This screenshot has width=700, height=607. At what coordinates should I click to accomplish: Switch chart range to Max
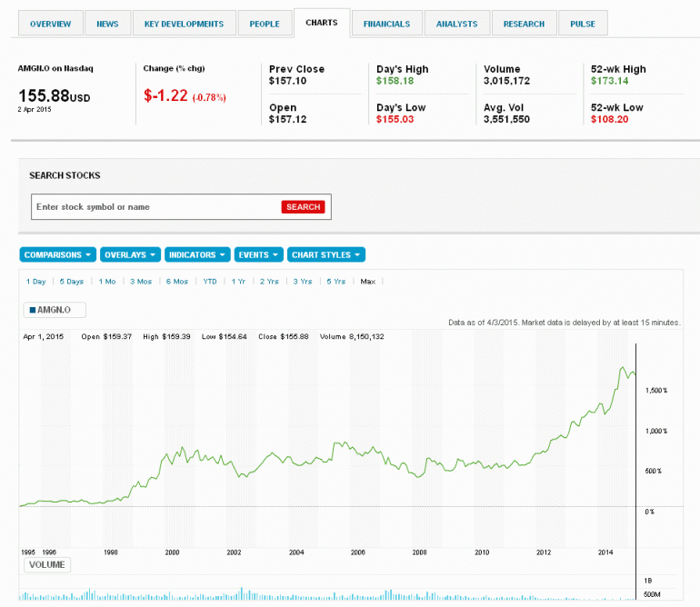[x=367, y=282]
